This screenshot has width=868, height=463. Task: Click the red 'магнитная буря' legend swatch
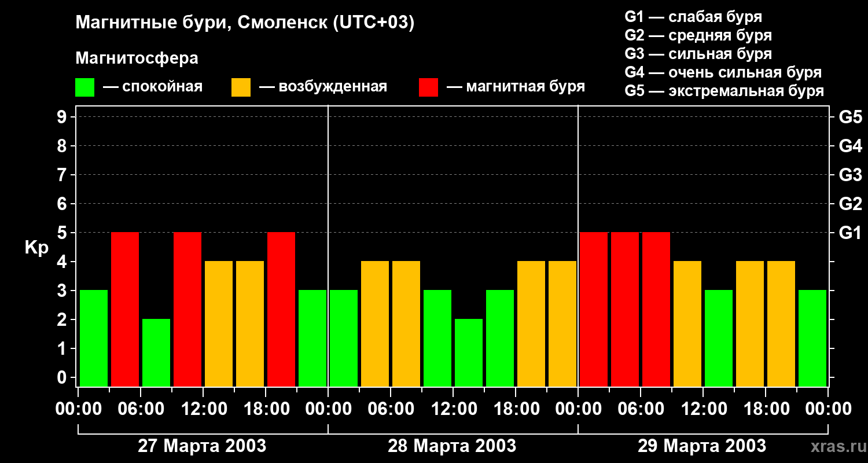coord(428,87)
